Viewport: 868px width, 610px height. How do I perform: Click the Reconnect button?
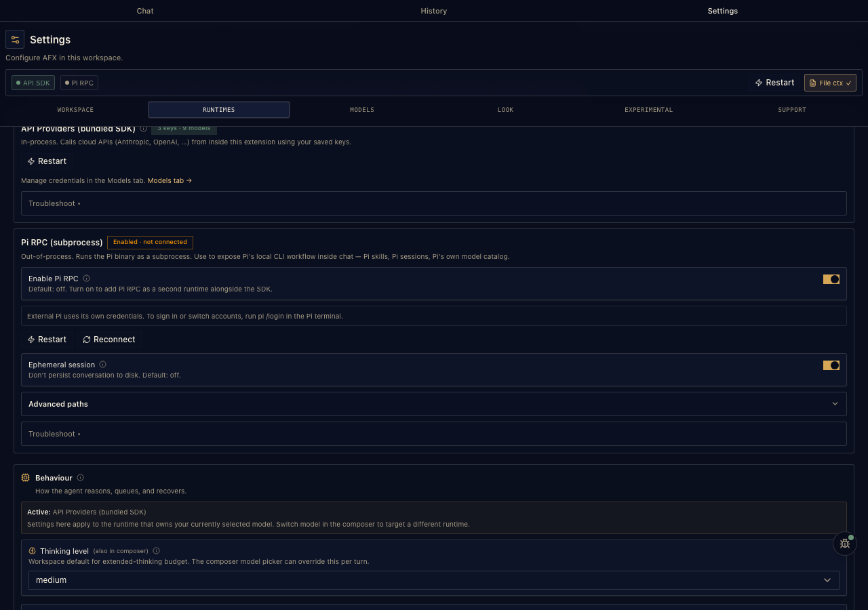109,340
